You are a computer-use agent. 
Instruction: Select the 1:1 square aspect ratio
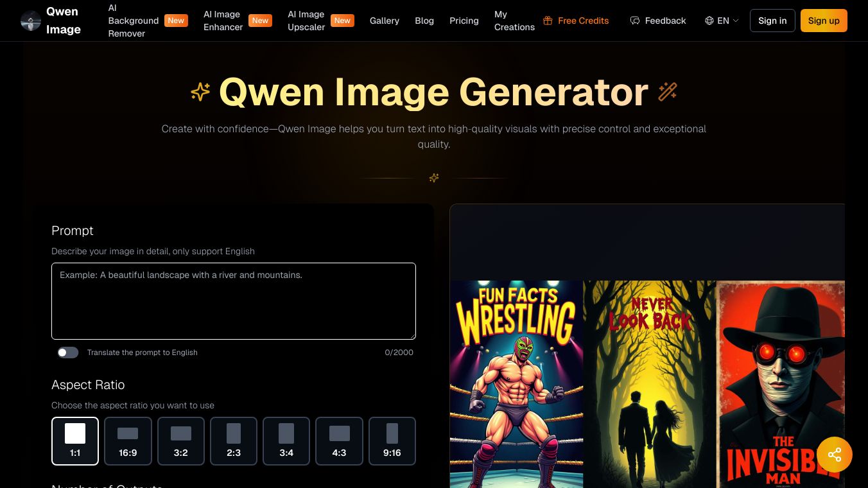(75, 441)
